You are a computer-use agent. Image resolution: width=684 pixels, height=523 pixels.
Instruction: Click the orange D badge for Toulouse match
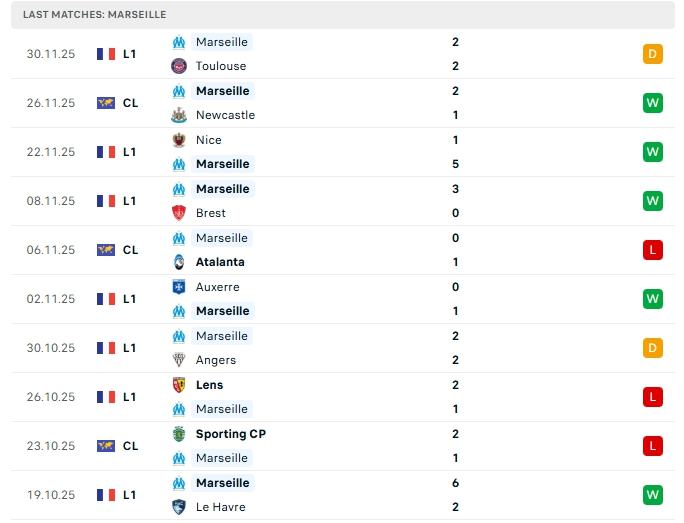pyautogui.click(x=653, y=54)
